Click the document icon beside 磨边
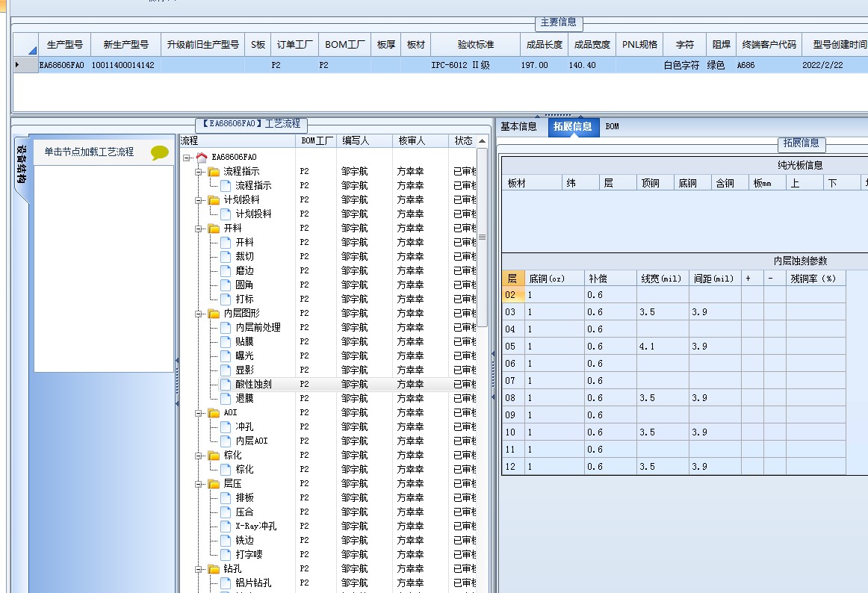The width and height of the screenshot is (868, 593). 226,271
